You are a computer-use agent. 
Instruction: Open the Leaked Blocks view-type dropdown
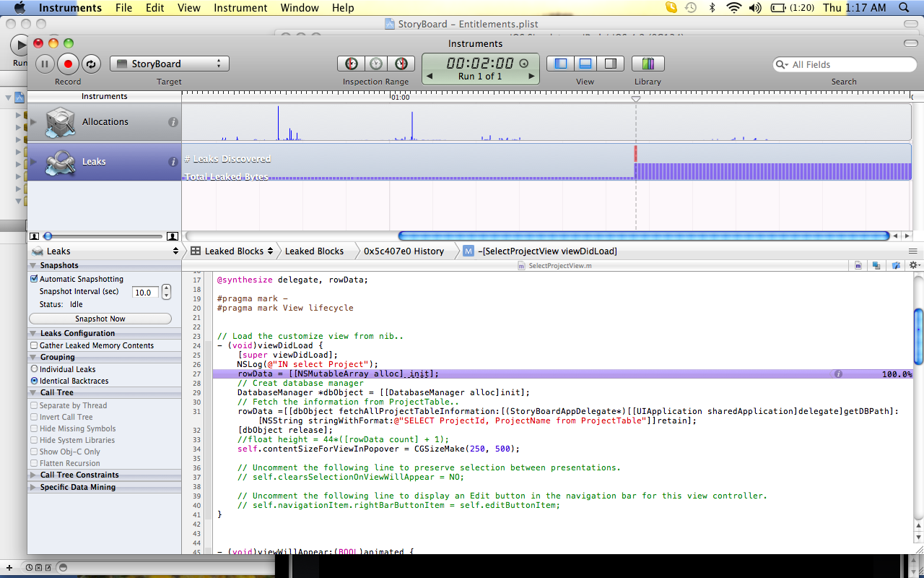pyautogui.click(x=232, y=251)
